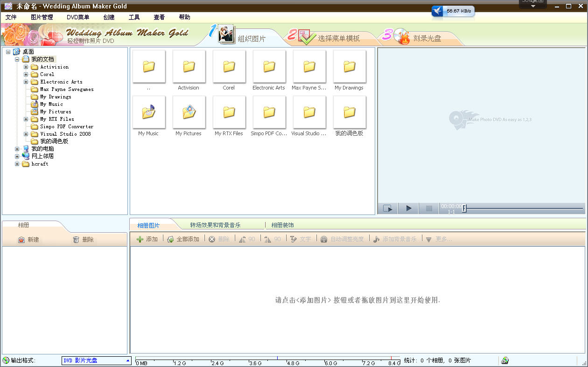This screenshot has width=588, height=367.
Task: Collapse the 我的文档 tree node
Action: [x=17, y=60]
